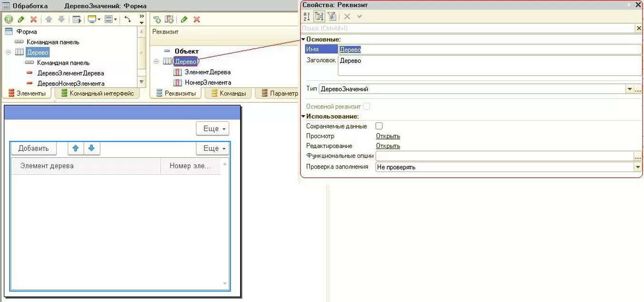Open table Еще menu beside arrow buttons
Screen dimensions: 644x302
(212, 148)
